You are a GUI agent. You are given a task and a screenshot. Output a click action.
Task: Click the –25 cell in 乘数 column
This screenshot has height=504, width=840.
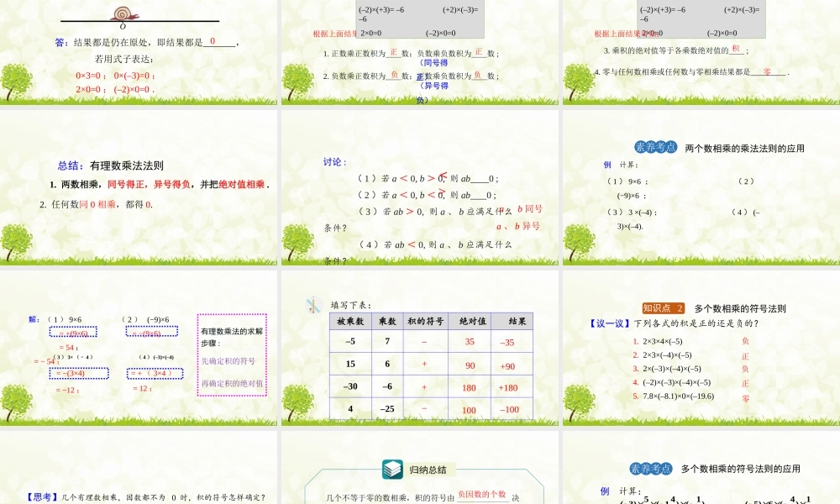pos(387,409)
